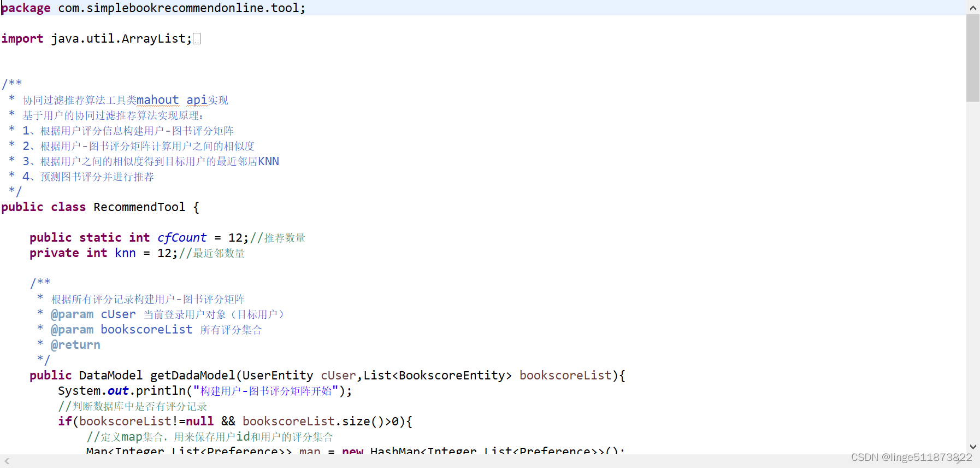The height and width of the screenshot is (468, 980).
Task: Click the comment word 'KNN'
Action: [x=268, y=161]
